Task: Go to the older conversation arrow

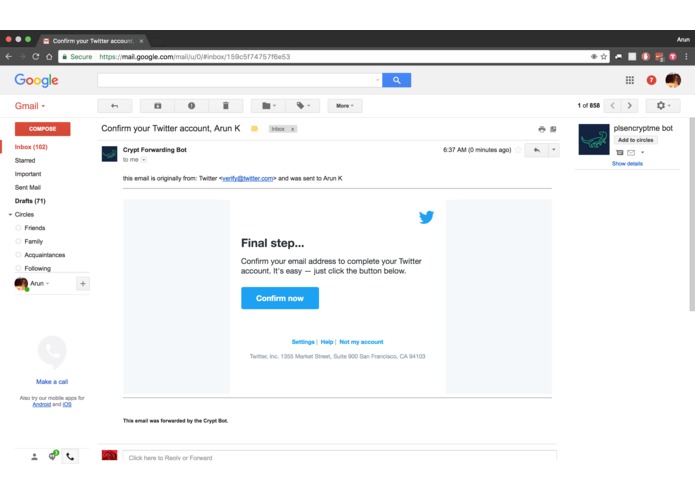Action: (629, 106)
